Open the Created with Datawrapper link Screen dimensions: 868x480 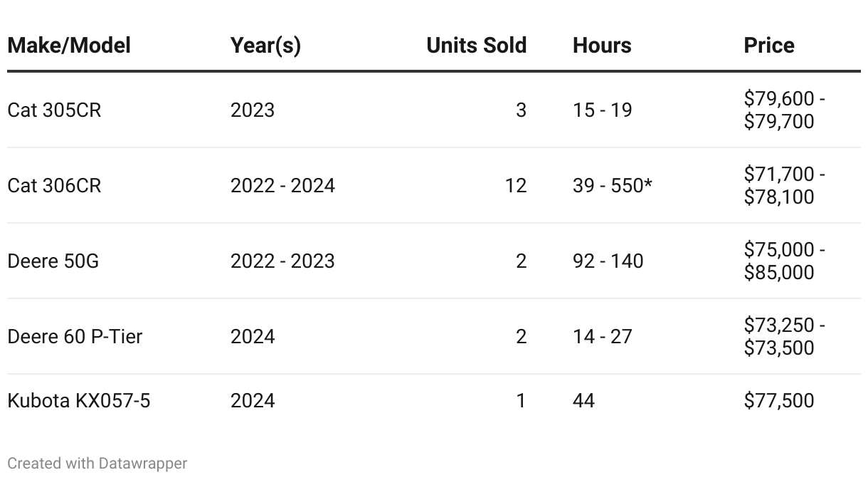tap(97, 464)
